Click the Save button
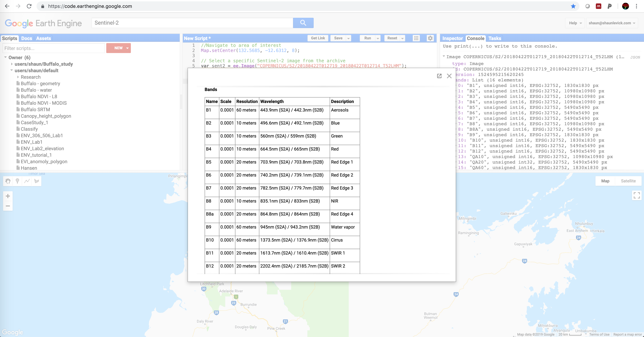 point(338,38)
